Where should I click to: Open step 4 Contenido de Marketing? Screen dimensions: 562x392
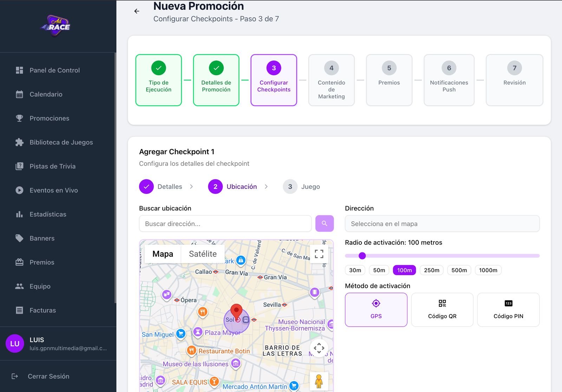tap(331, 80)
